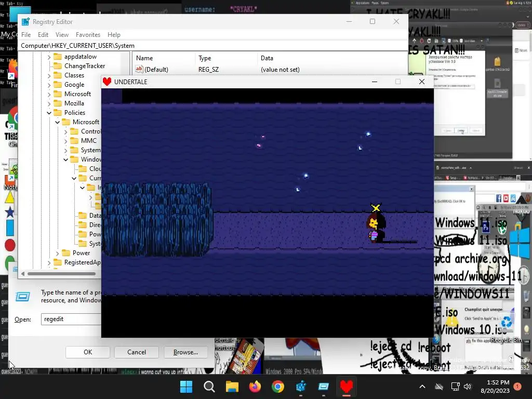Open the File menu in Registry Editor
This screenshot has width=532, height=399.
click(x=26, y=35)
